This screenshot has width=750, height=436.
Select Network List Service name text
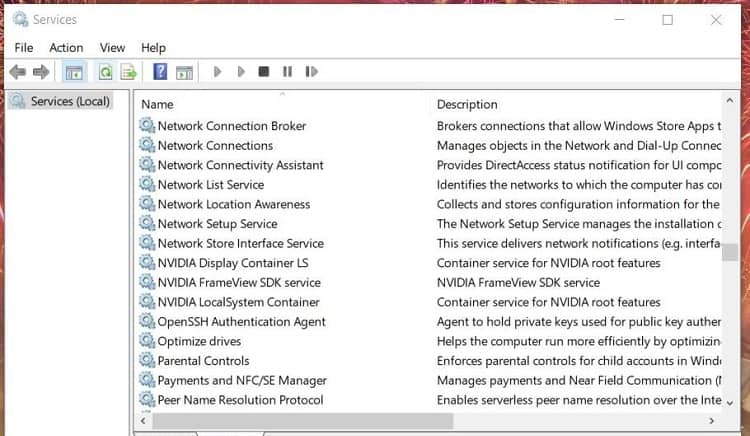[211, 185]
